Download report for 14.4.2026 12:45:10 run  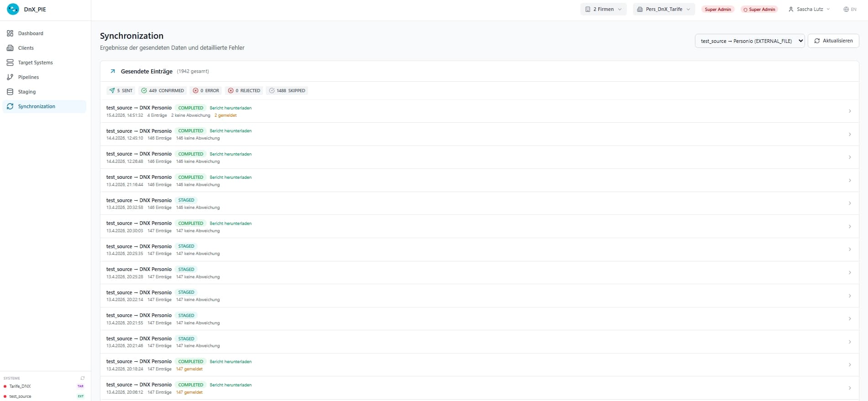tap(231, 131)
